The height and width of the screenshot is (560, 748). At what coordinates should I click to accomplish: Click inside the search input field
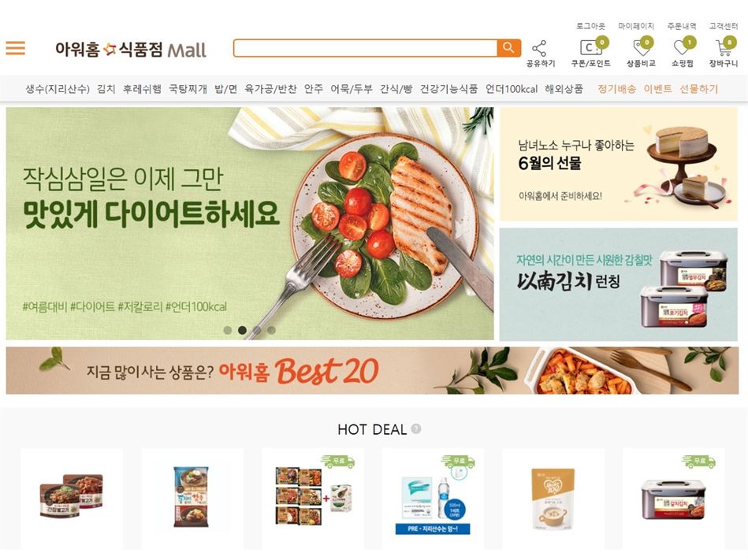366,48
